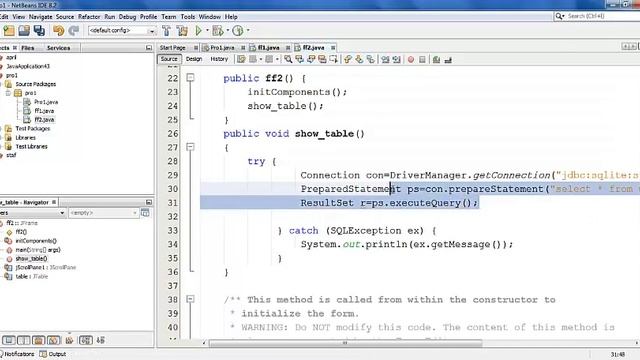Switch to the ff1.java editor tab
640x360 pixels.
(268, 48)
